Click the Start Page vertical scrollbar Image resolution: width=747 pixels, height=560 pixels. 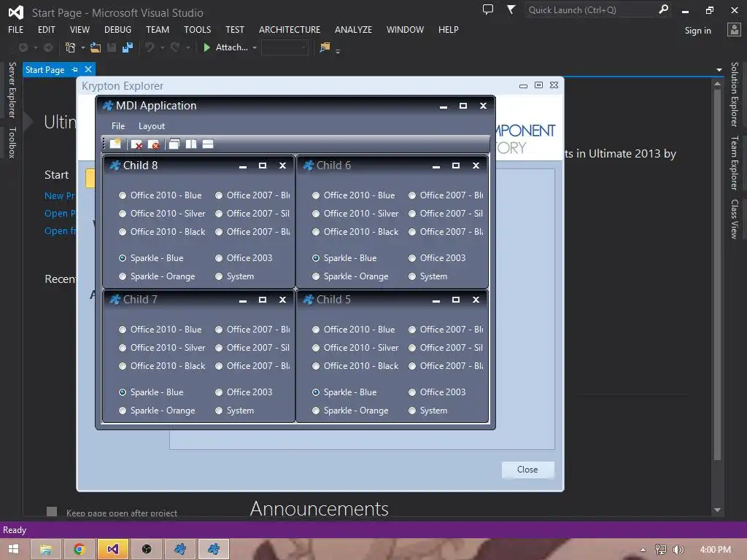[x=718, y=274]
